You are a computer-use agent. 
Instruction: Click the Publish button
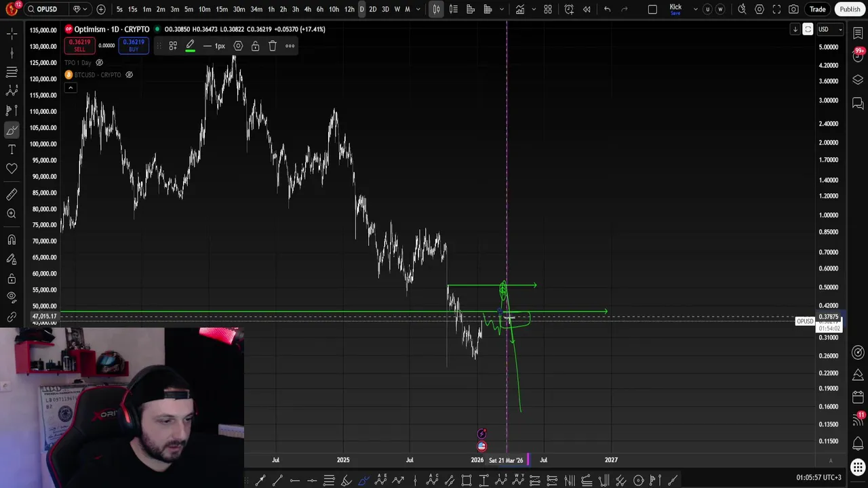(850, 9)
